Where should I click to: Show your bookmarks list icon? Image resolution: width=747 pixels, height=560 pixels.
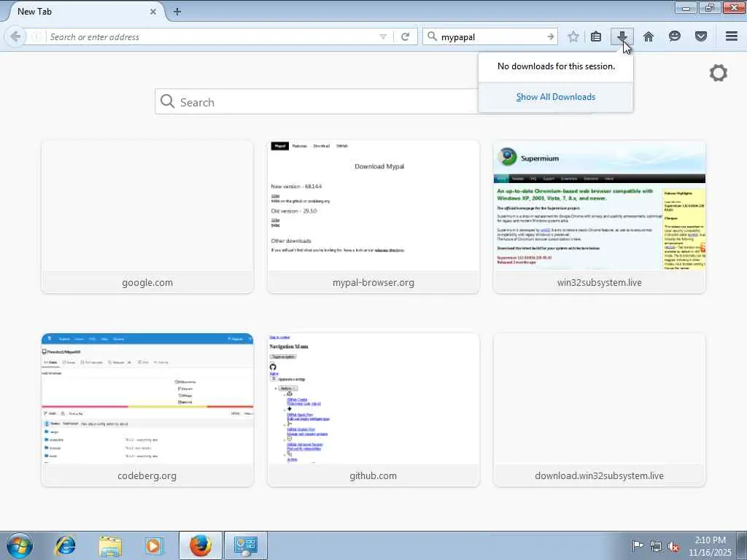pyautogui.click(x=596, y=36)
